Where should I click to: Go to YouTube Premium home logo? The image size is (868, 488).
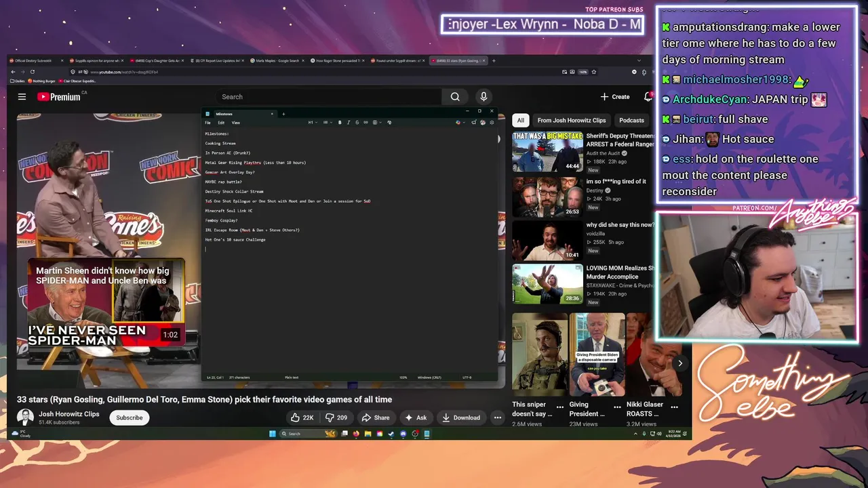pos(59,97)
